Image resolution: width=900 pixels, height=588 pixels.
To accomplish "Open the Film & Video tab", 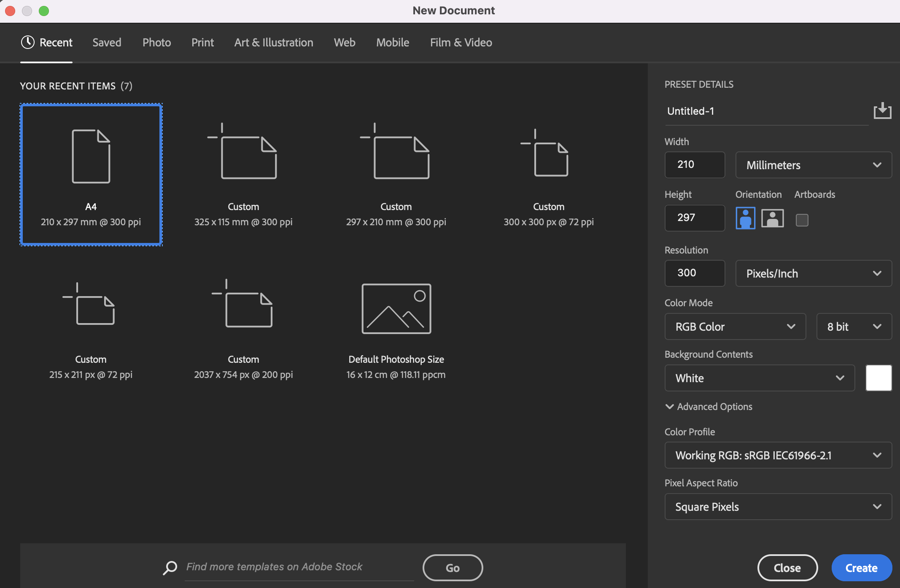I will (x=461, y=42).
